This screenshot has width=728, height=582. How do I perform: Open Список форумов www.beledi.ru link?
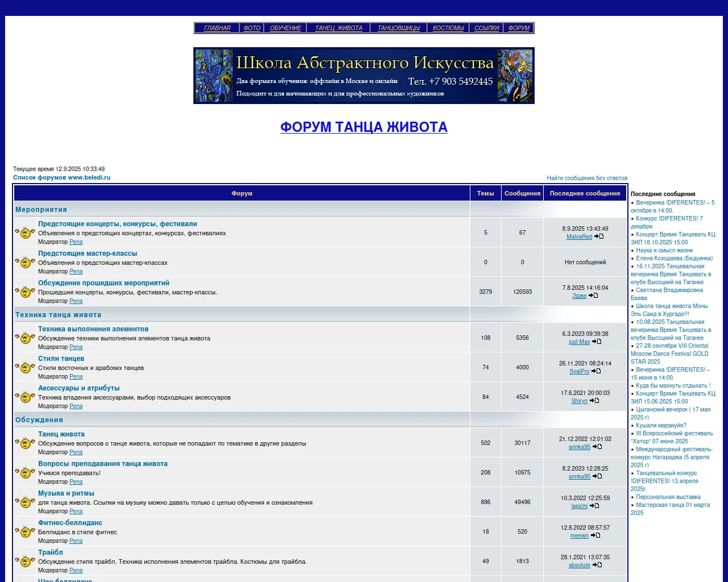pos(62,177)
